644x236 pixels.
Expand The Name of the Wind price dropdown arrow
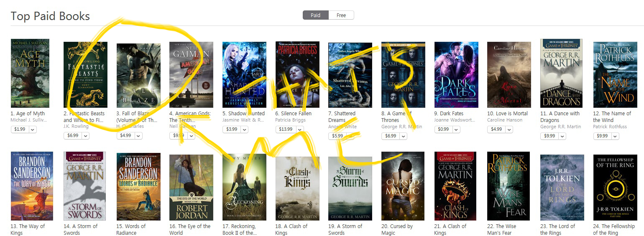615,136
